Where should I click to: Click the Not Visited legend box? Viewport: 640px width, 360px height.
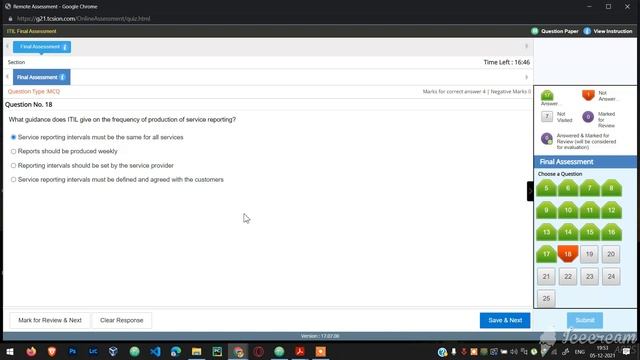[x=547, y=117]
